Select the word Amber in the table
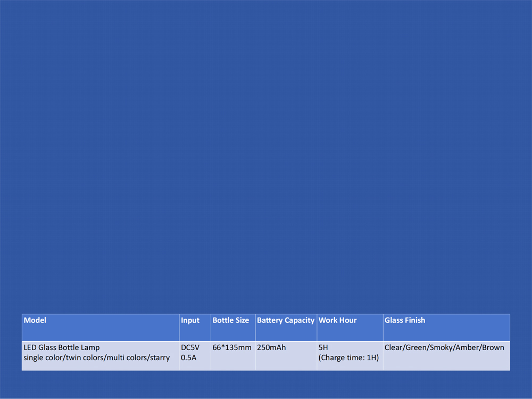This screenshot has height=399, width=532. click(x=467, y=348)
